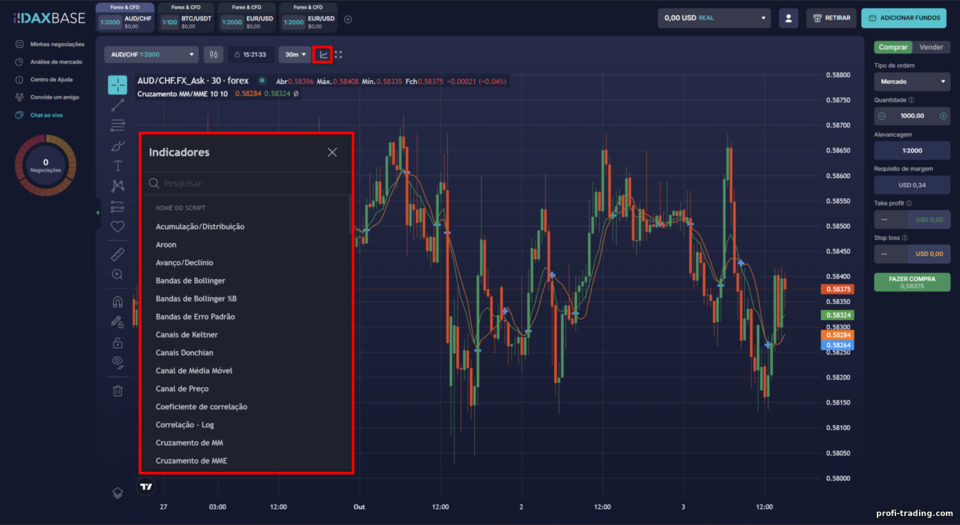Close the Indicadores panel
This screenshot has height=525, width=960.
coord(332,152)
